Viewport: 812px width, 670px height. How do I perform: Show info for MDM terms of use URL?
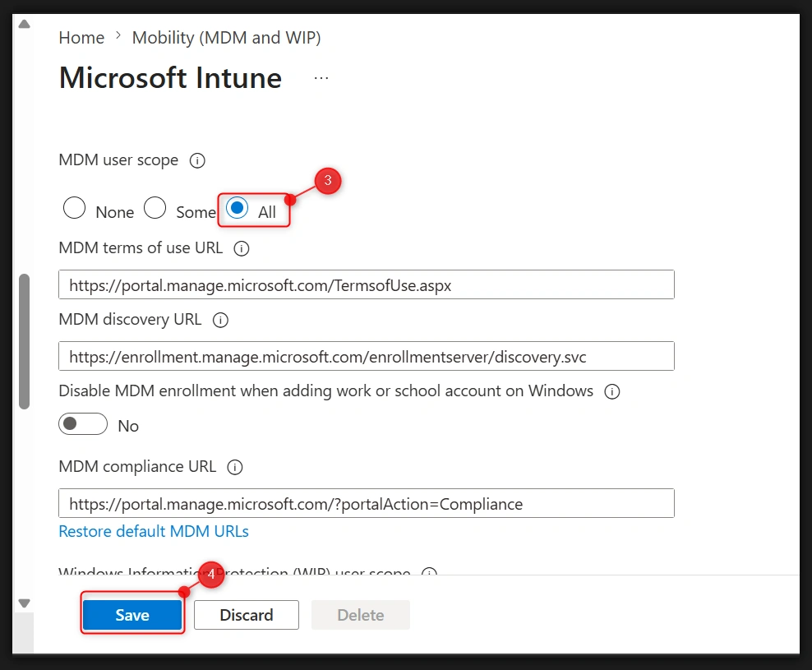(x=242, y=249)
